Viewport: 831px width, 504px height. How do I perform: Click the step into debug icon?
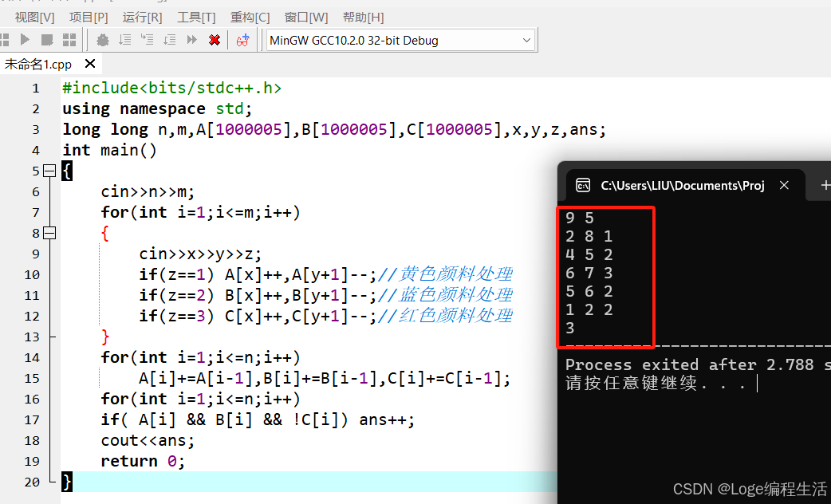click(148, 40)
